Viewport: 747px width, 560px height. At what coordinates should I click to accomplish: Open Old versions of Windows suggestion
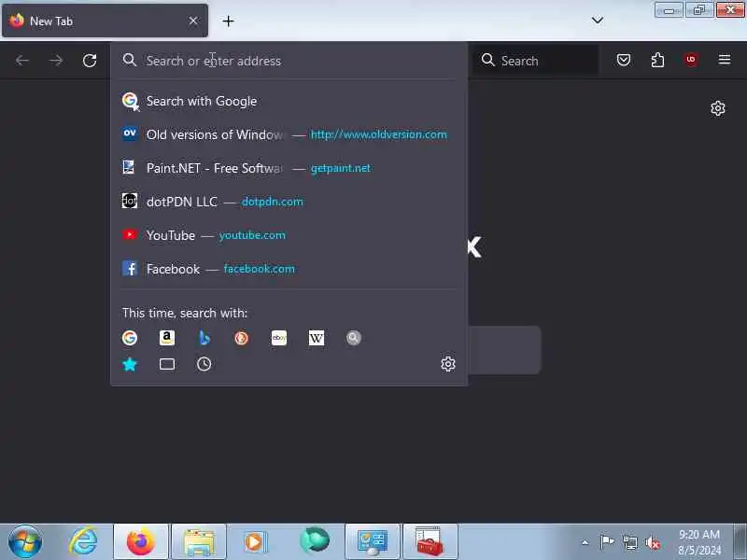(289, 134)
